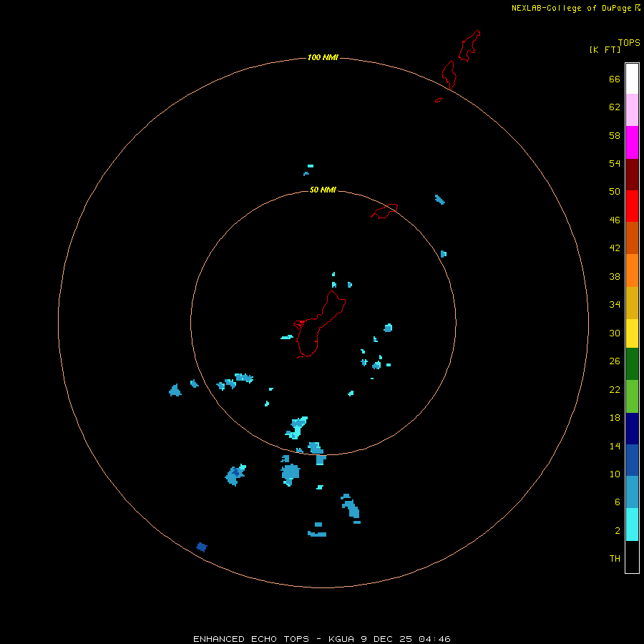Click the [K FT] units label
The image size is (644, 644).
point(605,49)
